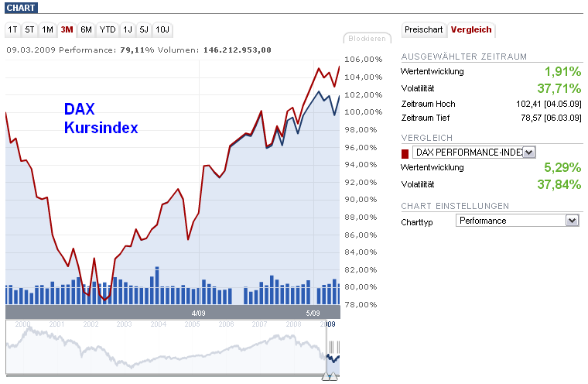Switch to the 1J yearly view
The height and width of the screenshot is (384, 588).
point(128,29)
